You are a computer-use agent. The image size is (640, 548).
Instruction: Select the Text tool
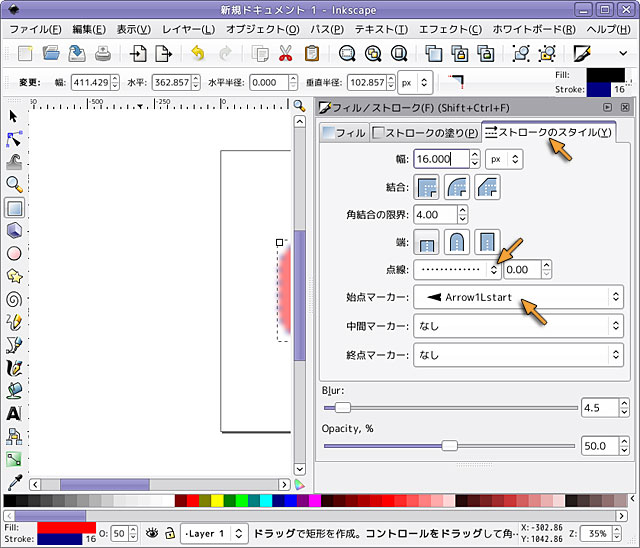(14, 413)
